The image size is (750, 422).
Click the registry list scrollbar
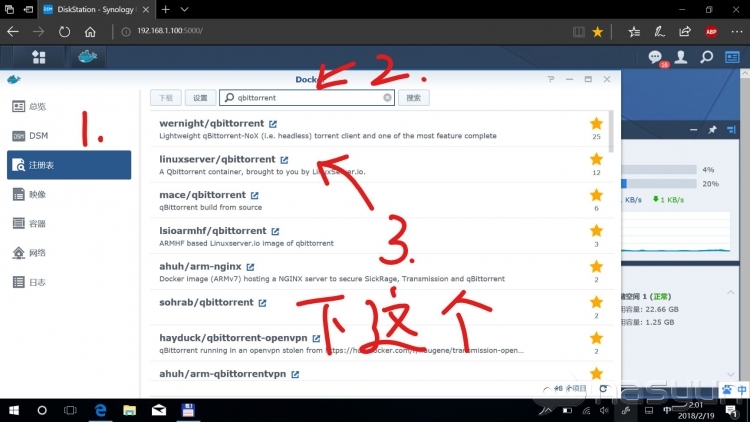click(x=611, y=132)
